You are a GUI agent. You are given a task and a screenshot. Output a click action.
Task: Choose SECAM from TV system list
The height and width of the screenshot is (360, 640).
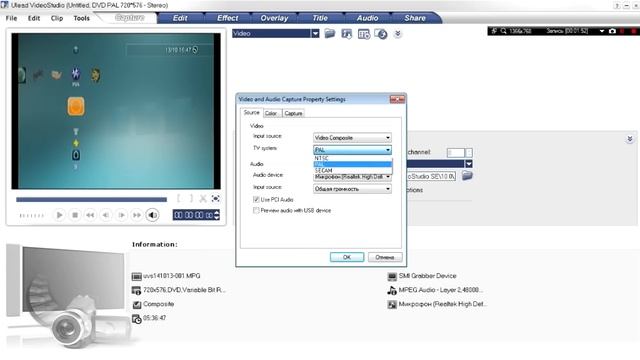[x=353, y=170]
